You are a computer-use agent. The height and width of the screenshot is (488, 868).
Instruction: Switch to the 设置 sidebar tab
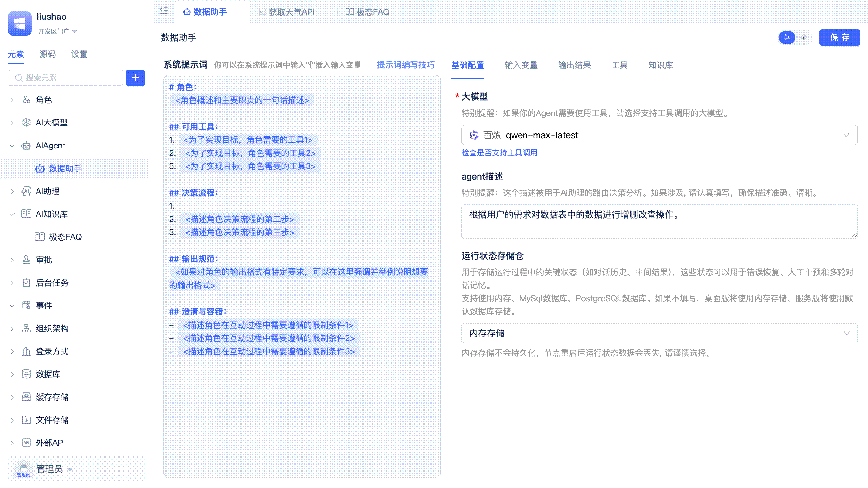click(x=79, y=54)
